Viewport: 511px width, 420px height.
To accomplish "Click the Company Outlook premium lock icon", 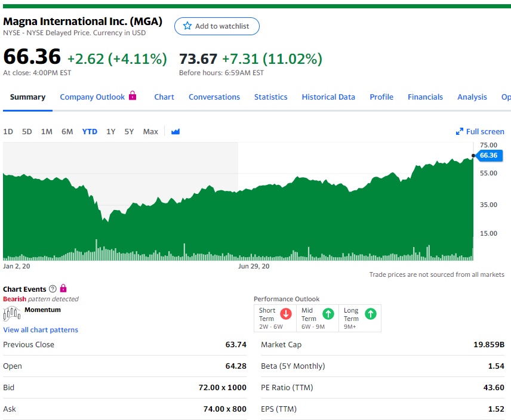I will (x=133, y=95).
